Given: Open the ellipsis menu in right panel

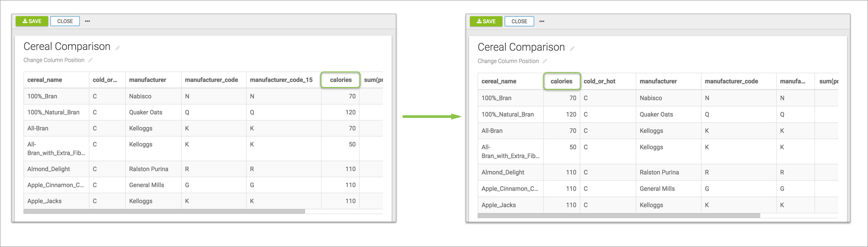Looking at the screenshot, I should (x=542, y=21).
